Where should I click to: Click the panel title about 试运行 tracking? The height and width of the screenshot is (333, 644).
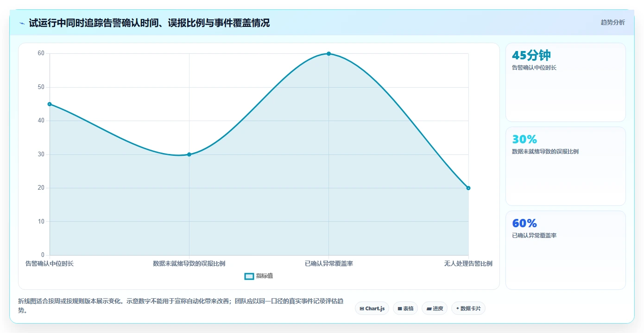click(149, 23)
